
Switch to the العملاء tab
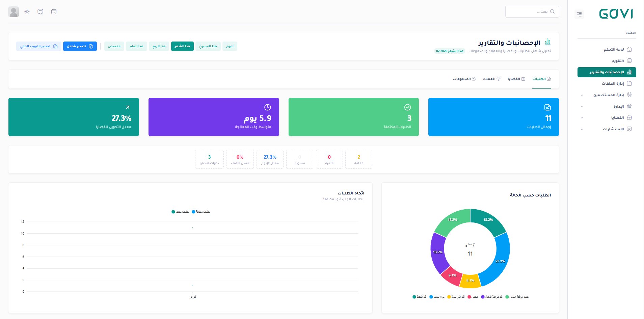(491, 79)
